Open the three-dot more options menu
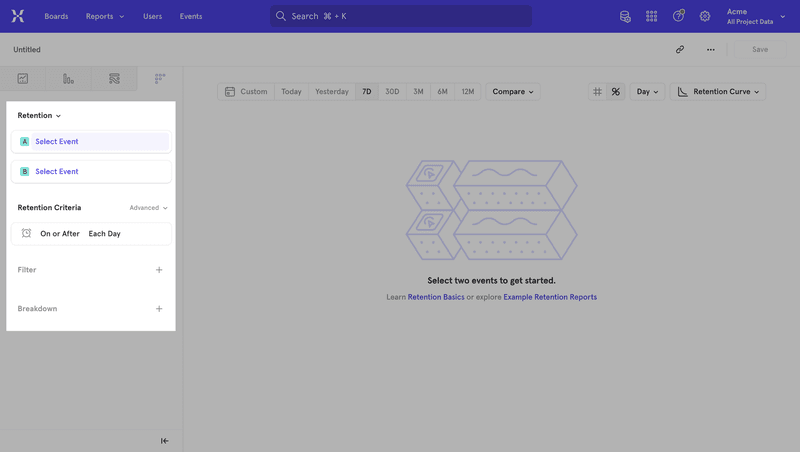 pyautogui.click(x=711, y=49)
